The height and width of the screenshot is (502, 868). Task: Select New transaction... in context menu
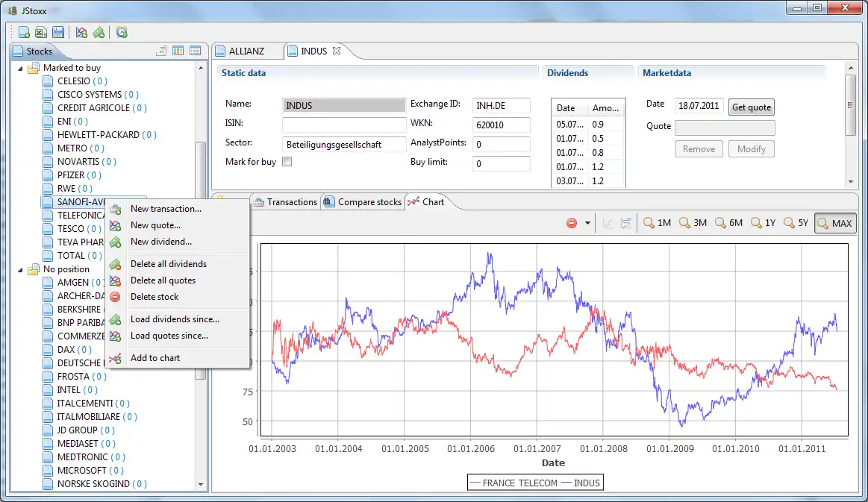point(166,209)
